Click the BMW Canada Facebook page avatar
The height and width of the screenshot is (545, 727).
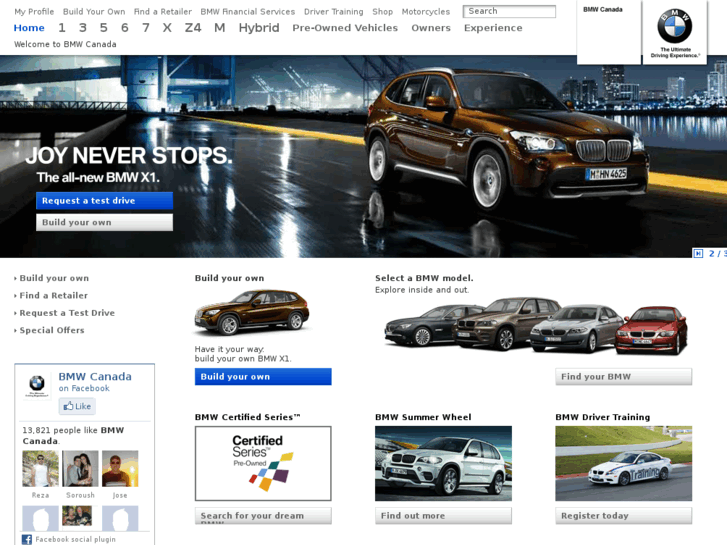point(37,386)
